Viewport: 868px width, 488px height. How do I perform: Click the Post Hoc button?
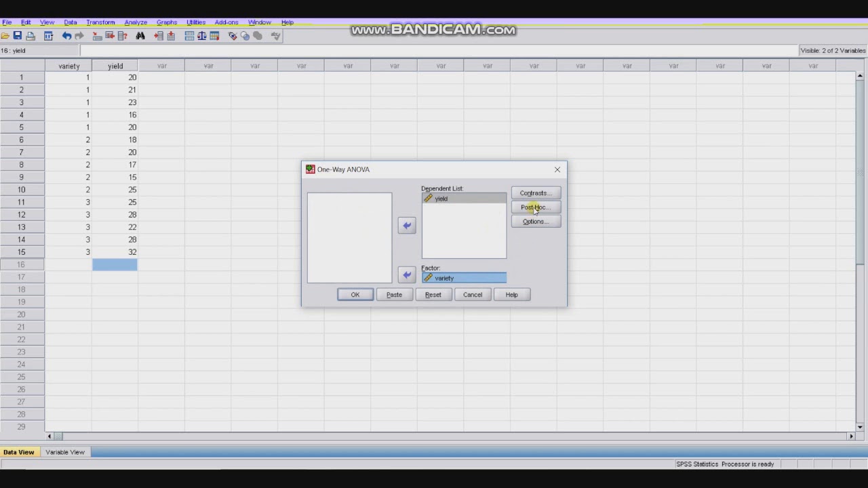(536, 207)
